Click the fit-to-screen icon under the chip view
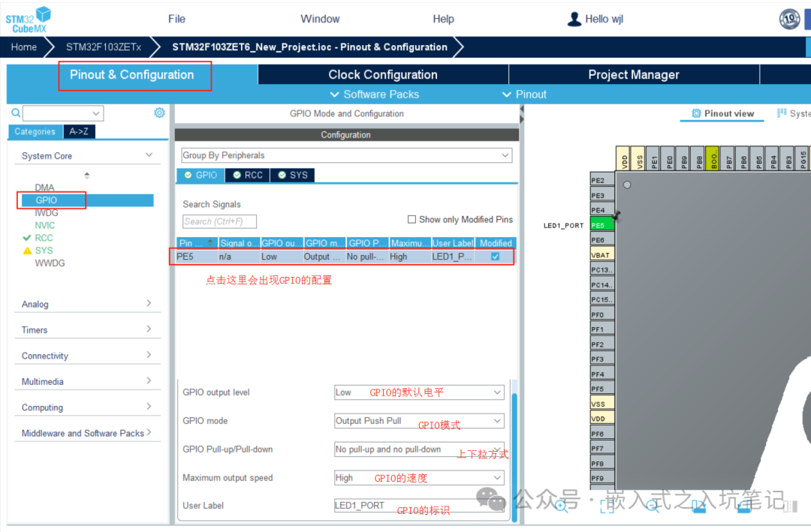The height and width of the screenshot is (532, 811). pos(607,506)
